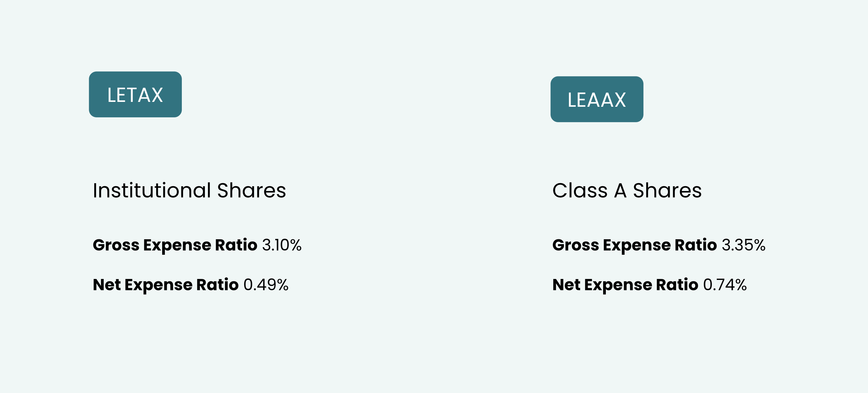
Task: Click the LEAAX ticker button
Action: 596,99
